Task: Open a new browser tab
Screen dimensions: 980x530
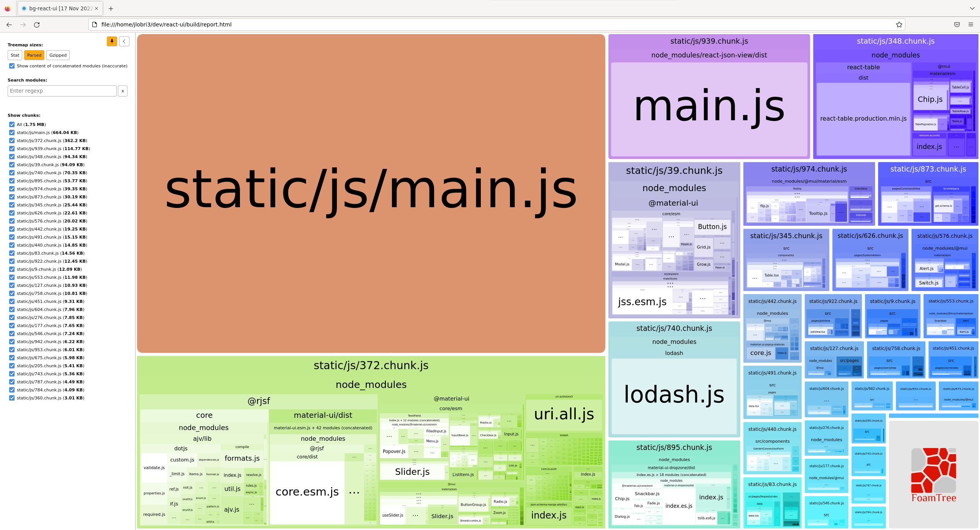Action: [x=111, y=8]
